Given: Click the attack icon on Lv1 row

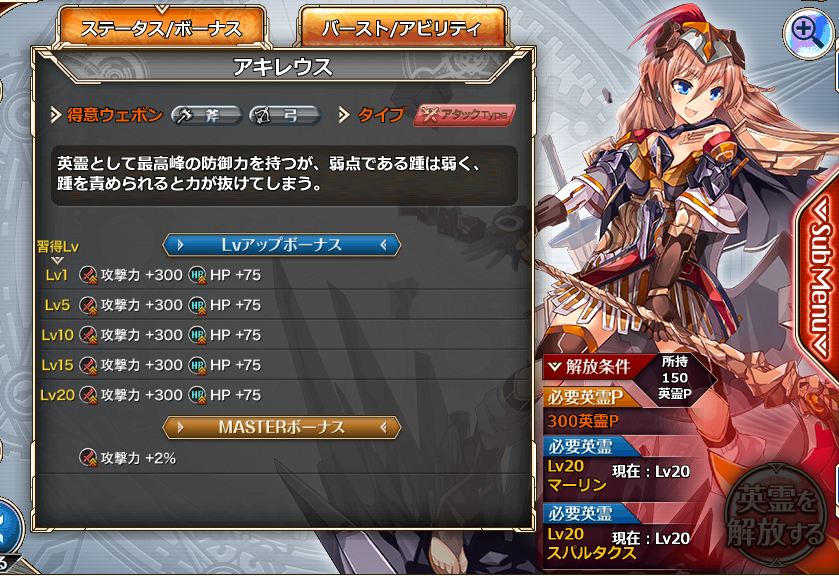Looking at the screenshot, I should (x=88, y=275).
